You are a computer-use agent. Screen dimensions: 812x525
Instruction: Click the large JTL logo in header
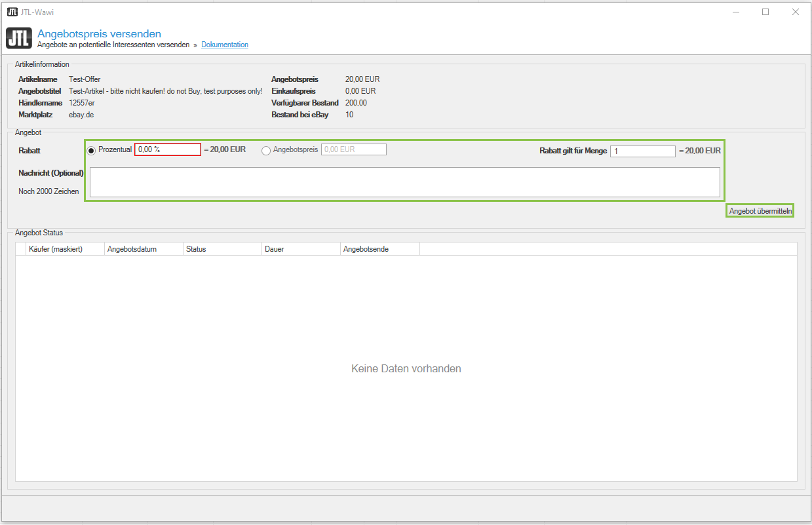pyautogui.click(x=18, y=39)
